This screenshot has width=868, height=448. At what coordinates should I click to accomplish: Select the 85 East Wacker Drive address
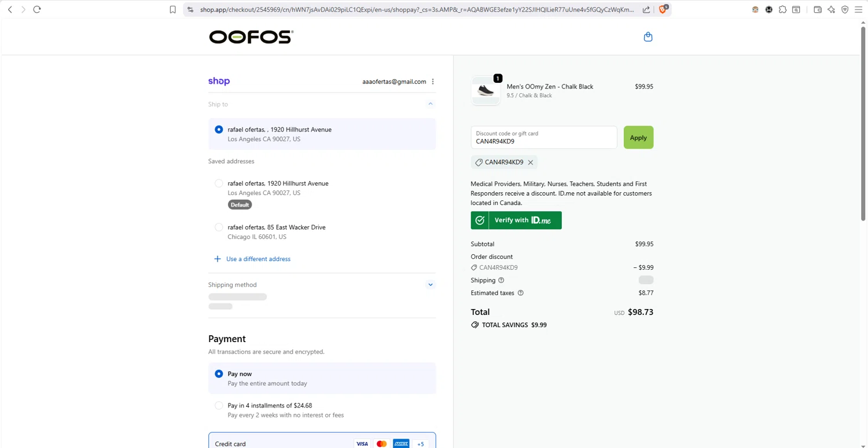click(219, 227)
